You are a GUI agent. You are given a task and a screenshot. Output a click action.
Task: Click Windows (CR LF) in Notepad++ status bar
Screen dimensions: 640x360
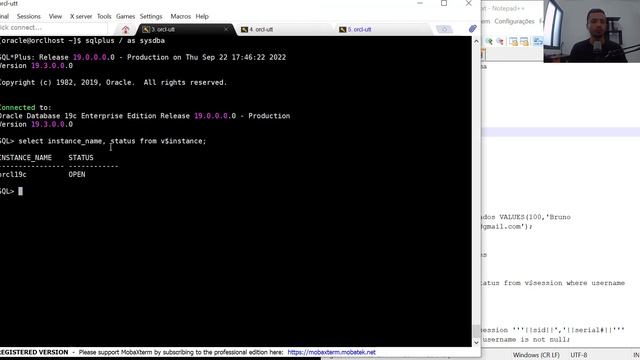coord(536,355)
